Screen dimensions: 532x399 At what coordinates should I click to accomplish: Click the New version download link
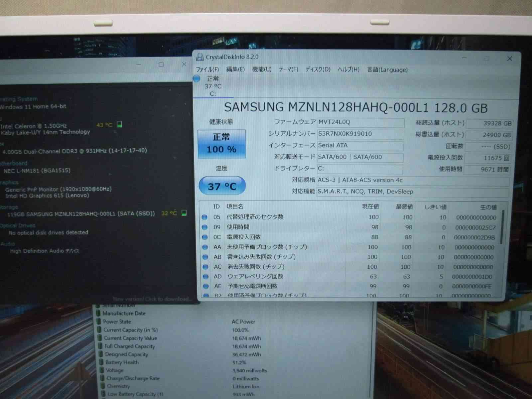152,299
